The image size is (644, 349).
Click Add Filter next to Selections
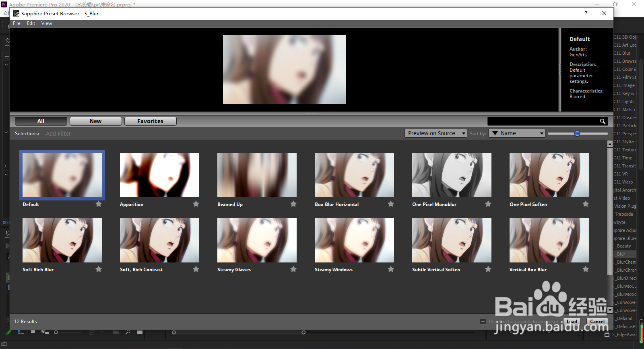pos(58,134)
